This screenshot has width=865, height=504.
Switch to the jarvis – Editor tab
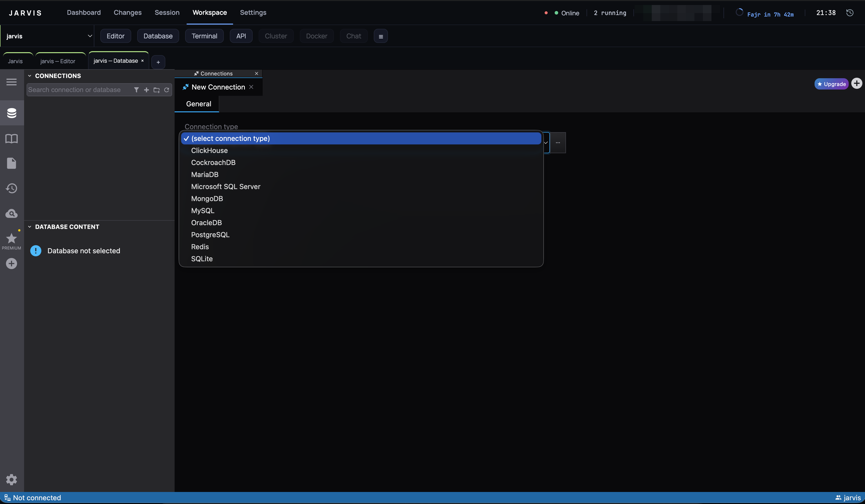pyautogui.click(x=58, y=61)
